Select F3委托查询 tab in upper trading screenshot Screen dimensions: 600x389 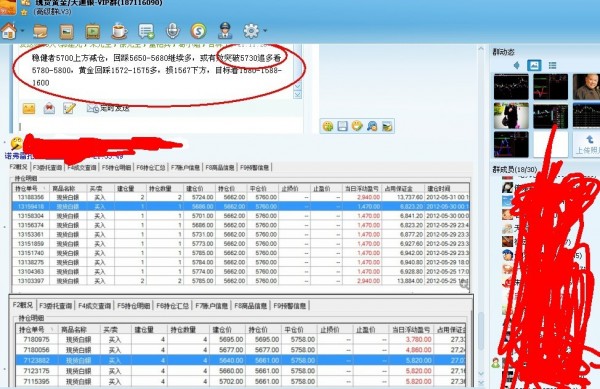(x=47, y=168)
